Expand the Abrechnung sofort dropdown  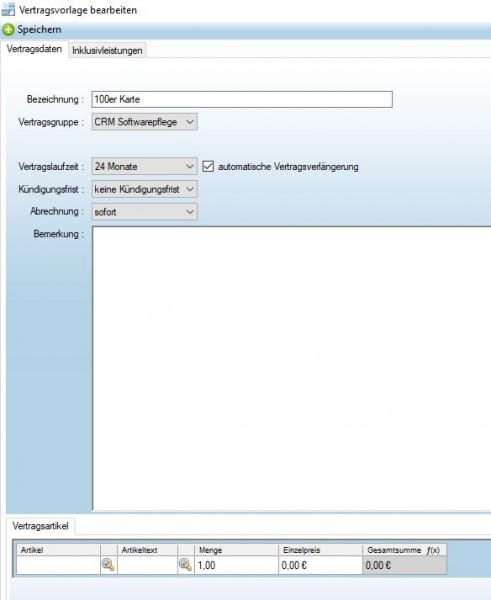(x=144, y=212)
